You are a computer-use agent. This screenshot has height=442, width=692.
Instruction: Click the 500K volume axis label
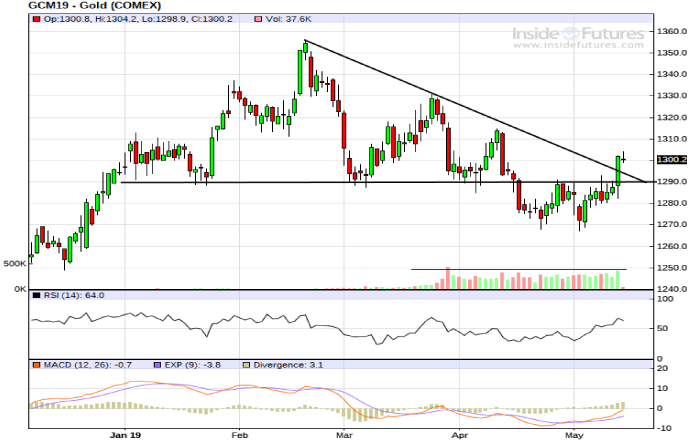coord(14,264)
